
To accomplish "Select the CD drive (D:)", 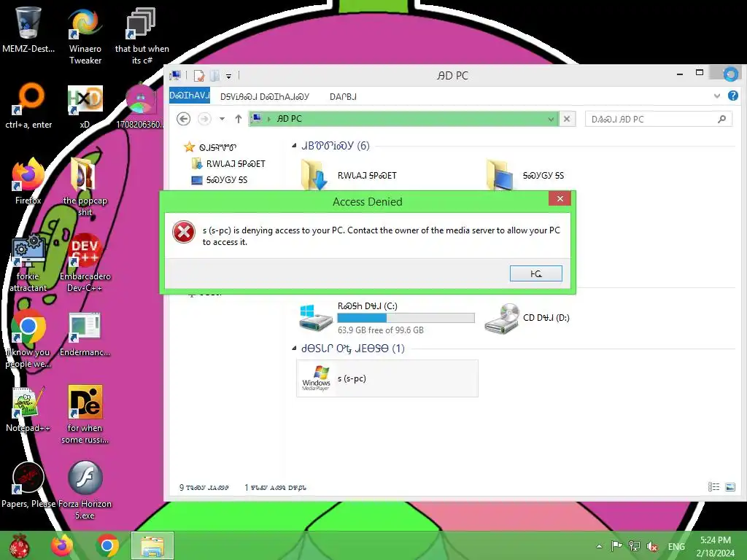I will tap(528, 318).
